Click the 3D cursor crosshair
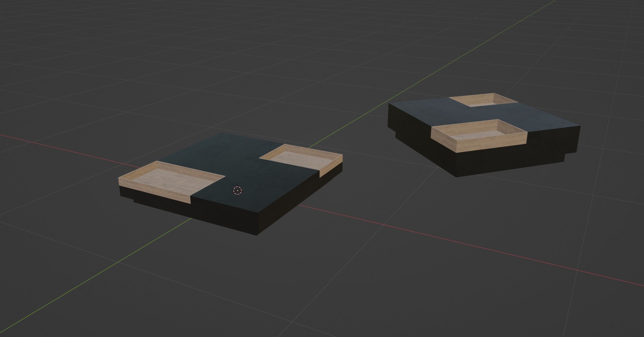The image size is (644, 337). (237, 190)
